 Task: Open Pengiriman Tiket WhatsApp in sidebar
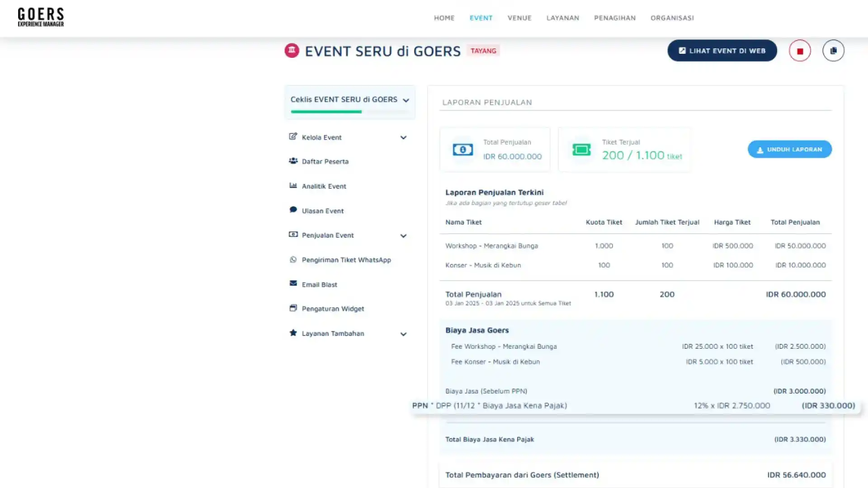[346, 260]
